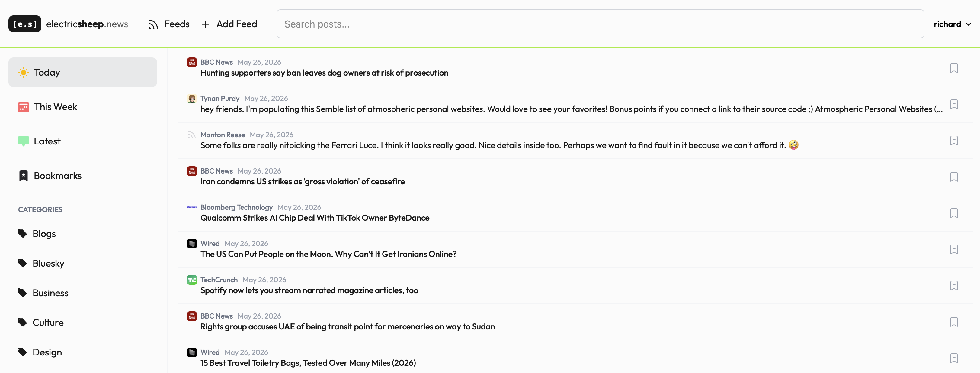The height and width of the screenshot is (373, 980).
Task: Click the tag icon beside Bluesky
Action: pyautogui.click(x=22, y=263)
